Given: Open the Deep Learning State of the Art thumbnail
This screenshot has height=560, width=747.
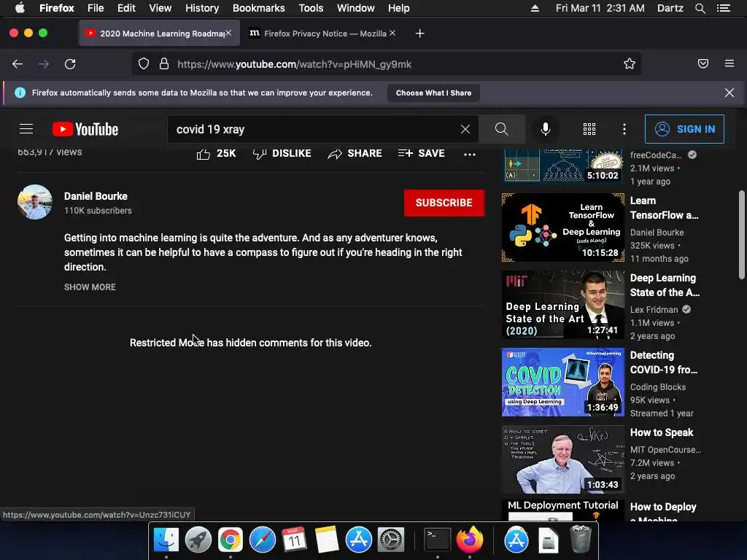Looking at the screenshot, I should pyautogui.click(x=562, y=305).
